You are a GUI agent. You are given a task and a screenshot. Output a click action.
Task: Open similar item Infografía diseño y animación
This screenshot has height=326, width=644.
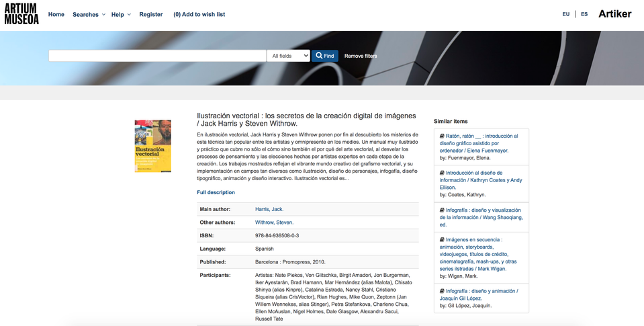479,294
